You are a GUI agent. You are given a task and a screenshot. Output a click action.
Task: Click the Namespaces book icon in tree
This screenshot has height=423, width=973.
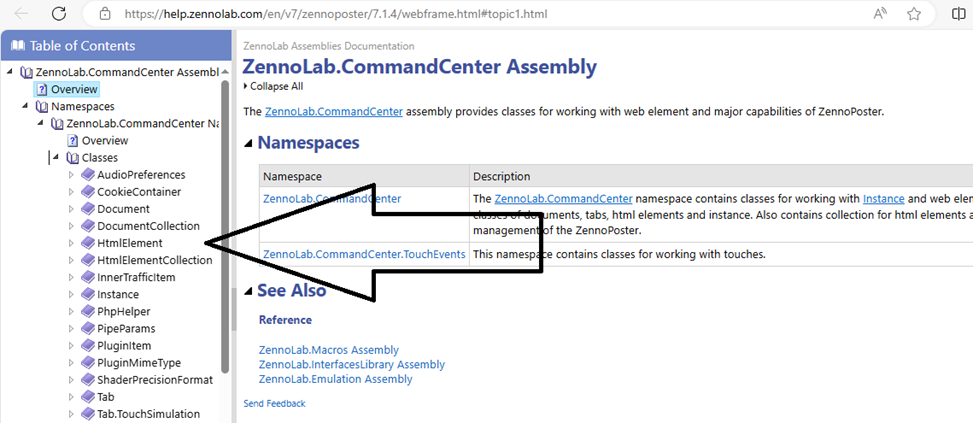[41, 106]
